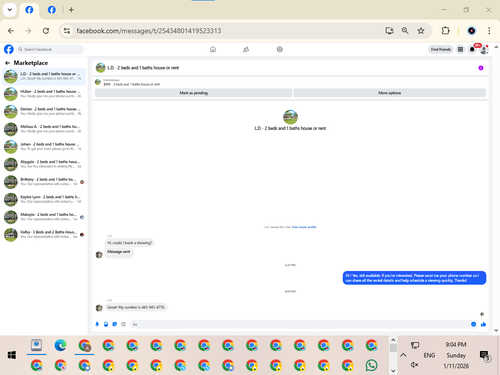Open the purple conversation info icon
The width and height of the screenshot is (500, 375).
(481, 68)
